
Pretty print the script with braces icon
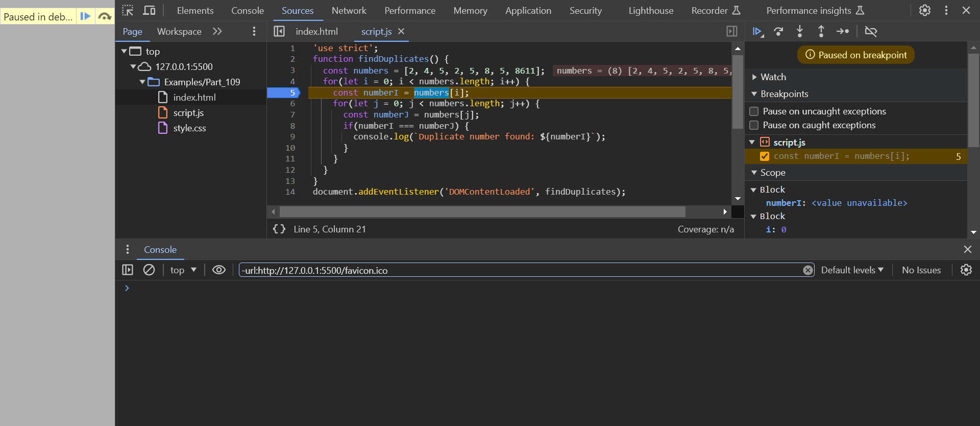point(279,229)
